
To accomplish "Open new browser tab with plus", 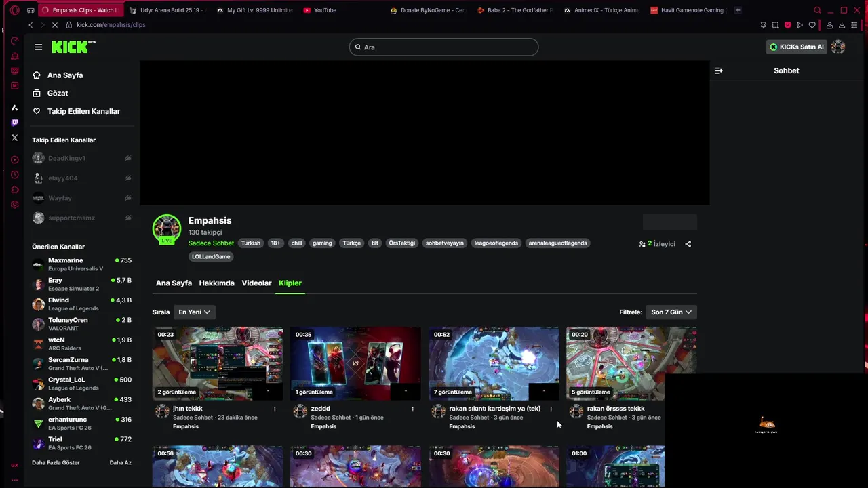I will pyautogui.click(x=738, y=10).
